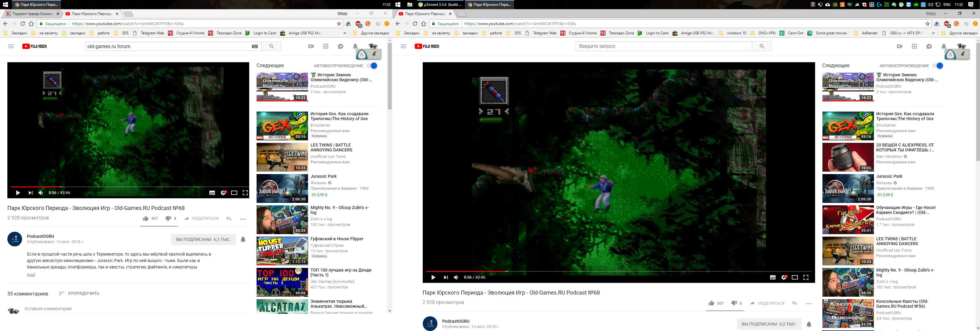980x331 pixels.
Task: Open settings gear in right window video player
Action: pos(784,277)
